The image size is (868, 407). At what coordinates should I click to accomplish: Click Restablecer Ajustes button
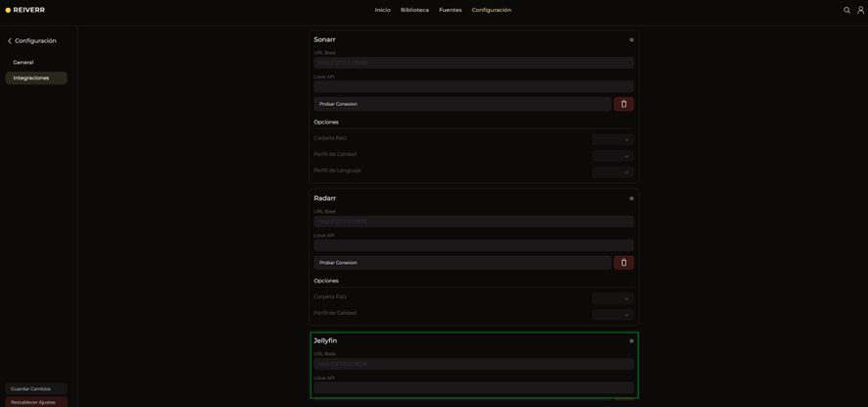pyautogui.click(x=36, y=402)
